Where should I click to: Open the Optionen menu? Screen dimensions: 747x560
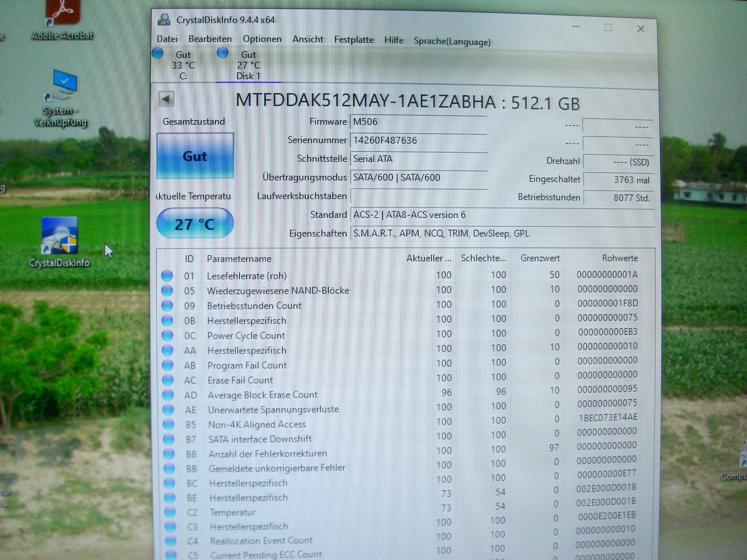(x=262, y=39)
